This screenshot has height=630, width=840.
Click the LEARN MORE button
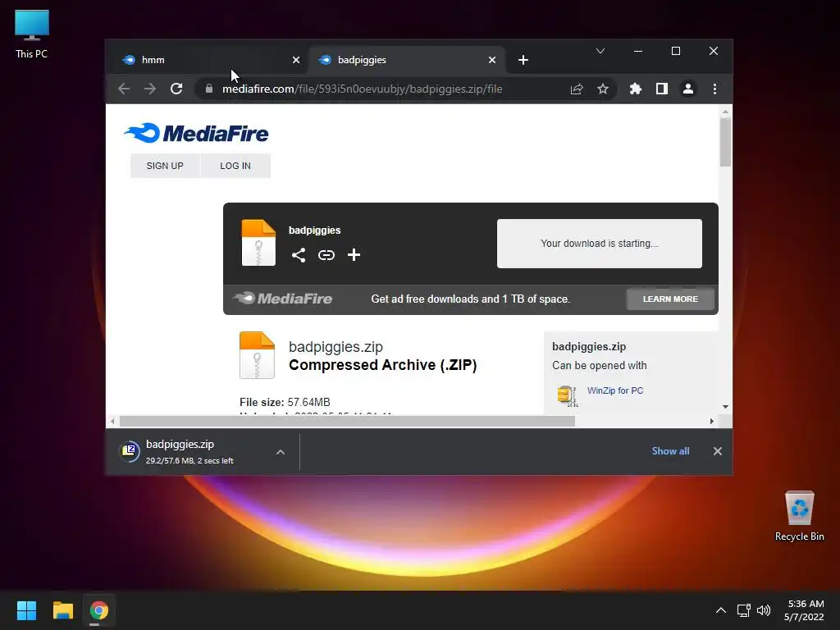point(670,299)
